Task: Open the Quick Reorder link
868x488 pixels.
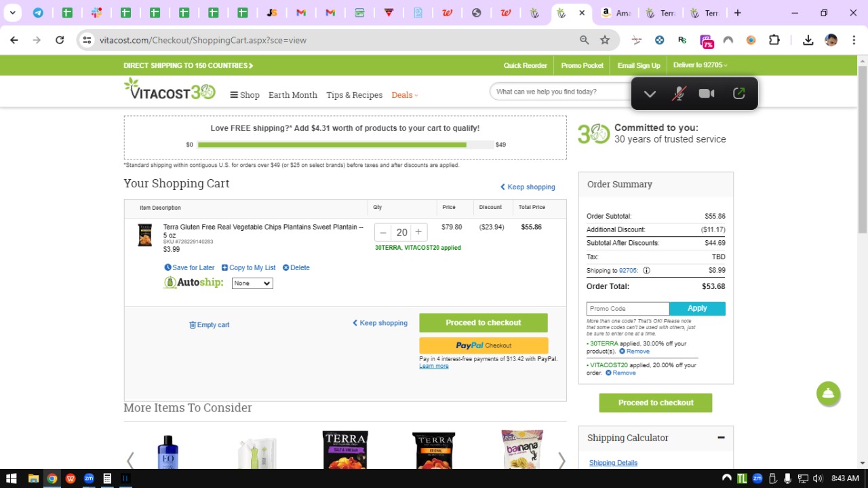Action: [525, 65]
